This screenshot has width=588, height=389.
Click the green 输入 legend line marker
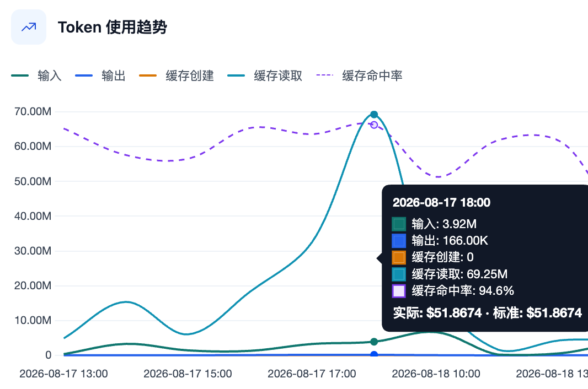click(20, 75)
